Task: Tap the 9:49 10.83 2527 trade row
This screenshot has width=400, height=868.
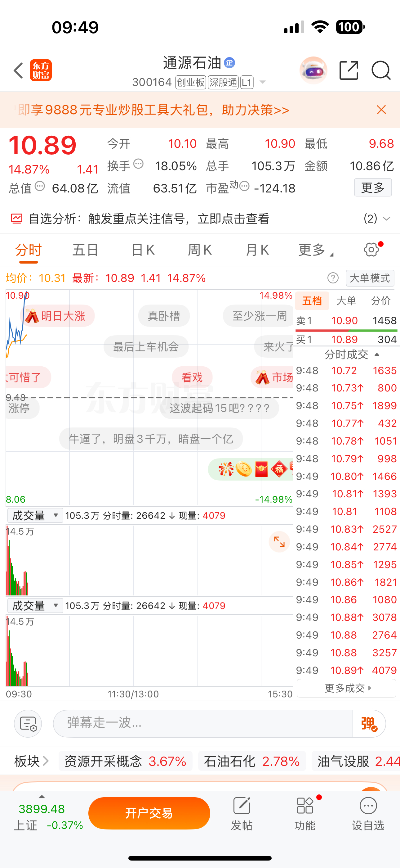Action: click(346, 529)
